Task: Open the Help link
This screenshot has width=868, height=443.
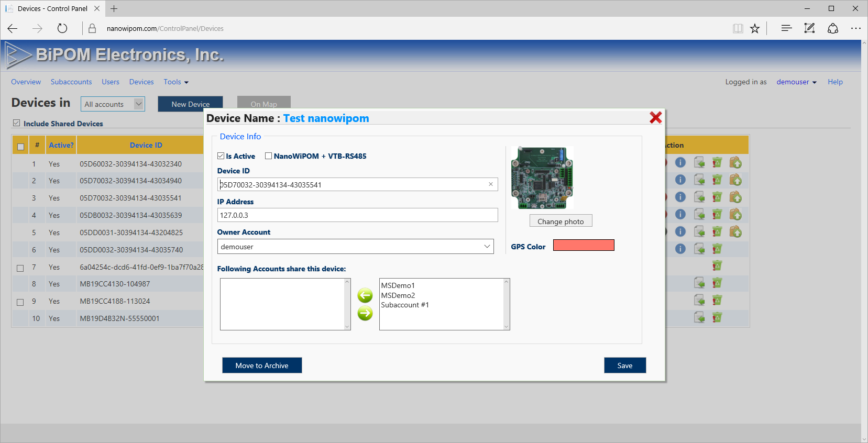Action: tap(835, 82)
